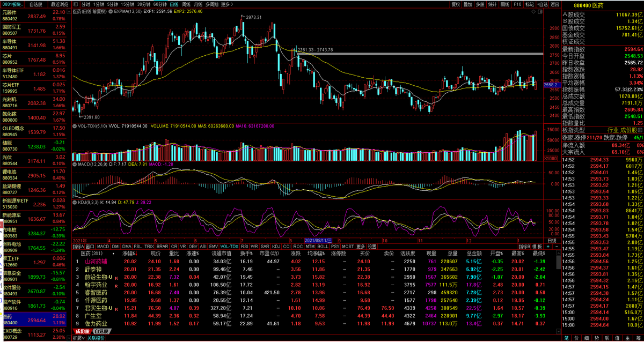
Task: Select the BOLL indicator tab
Action: click(x=323, y=247)
